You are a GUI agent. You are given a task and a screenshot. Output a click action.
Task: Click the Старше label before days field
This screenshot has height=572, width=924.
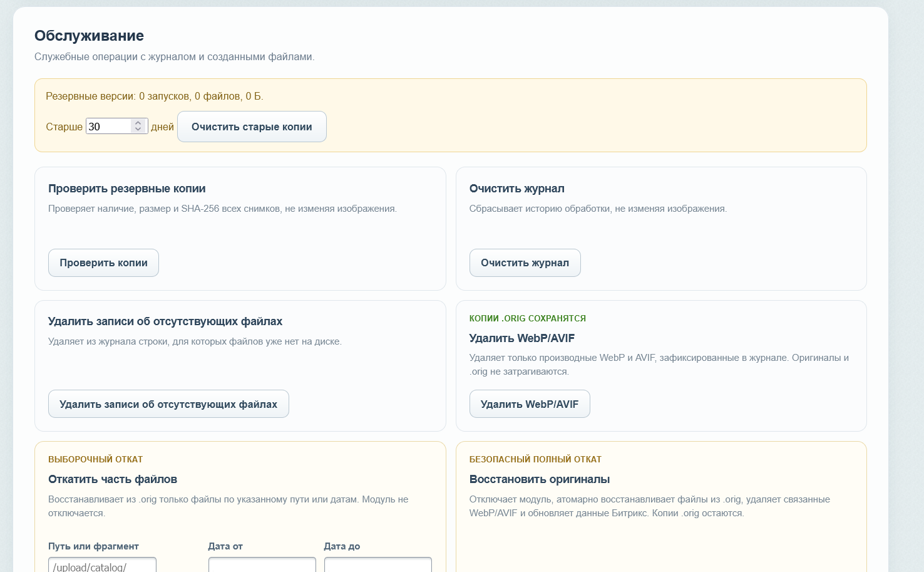(64, 127)
